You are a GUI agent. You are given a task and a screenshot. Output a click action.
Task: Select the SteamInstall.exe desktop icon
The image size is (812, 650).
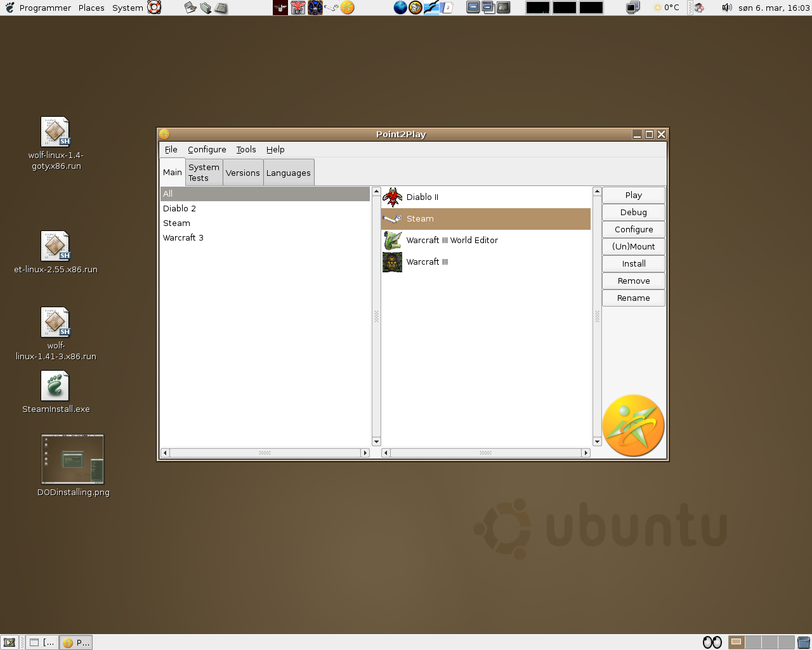tap(56, 392)
